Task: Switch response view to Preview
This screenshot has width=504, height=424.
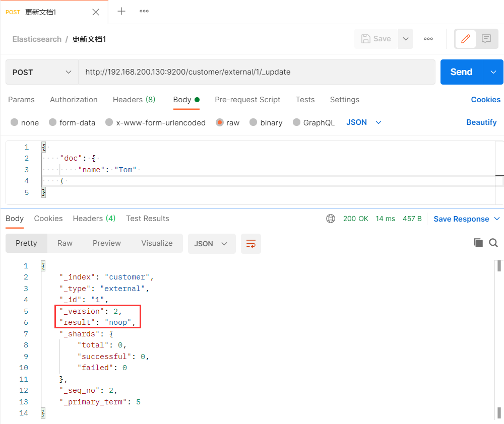Action: [107, 243]
